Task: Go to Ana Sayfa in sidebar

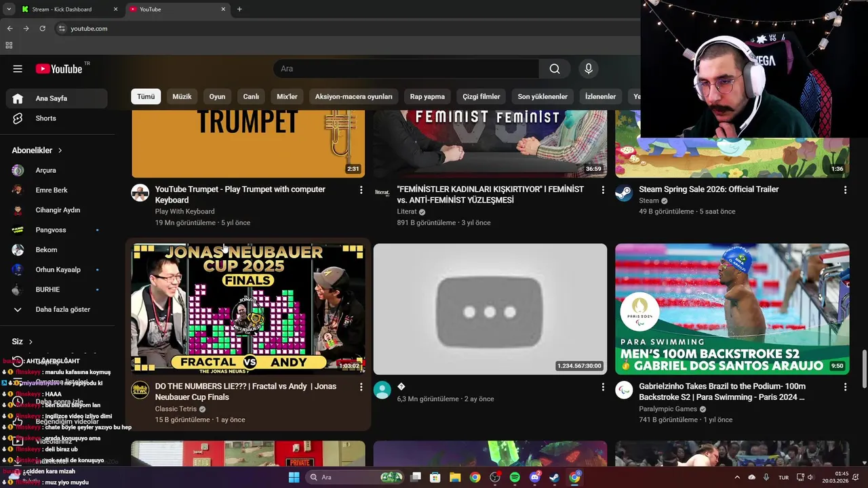Action: tap(57, 98)
